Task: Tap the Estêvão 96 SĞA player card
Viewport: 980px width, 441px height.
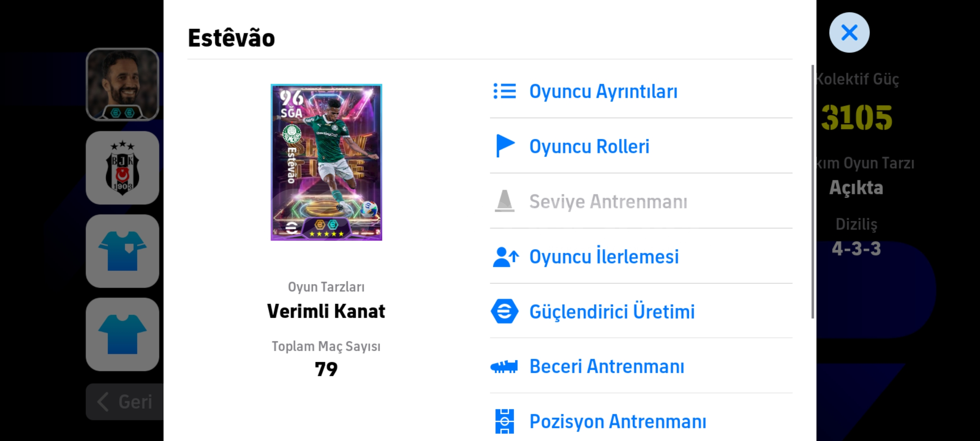Action: tap(326, 162)
